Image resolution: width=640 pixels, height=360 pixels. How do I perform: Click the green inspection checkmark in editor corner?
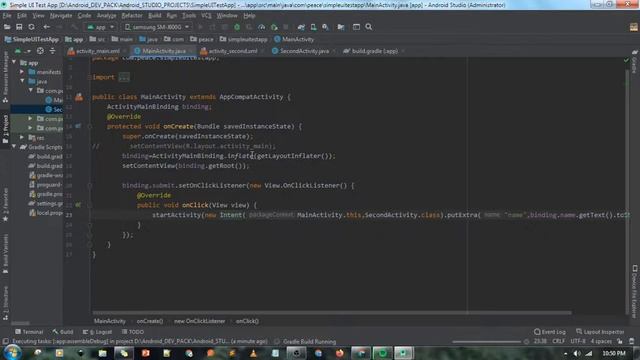[x=626, y=60]
